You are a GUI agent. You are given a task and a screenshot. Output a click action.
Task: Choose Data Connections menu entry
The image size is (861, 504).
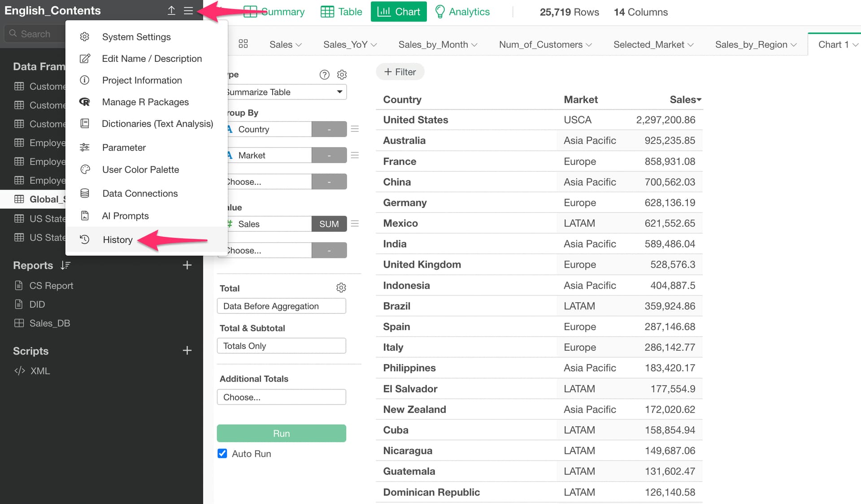click(x=140, y=193)
